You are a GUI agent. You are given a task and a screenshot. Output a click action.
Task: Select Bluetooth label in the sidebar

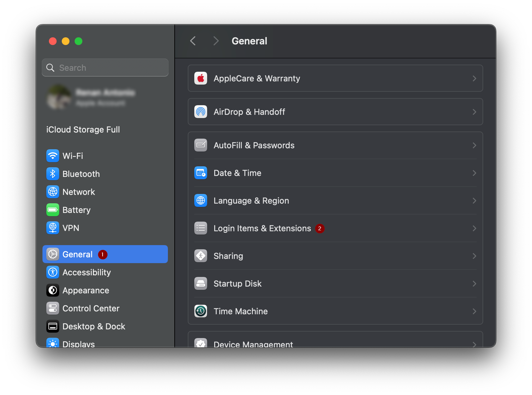pyautogui.click(x=81, y=174)
